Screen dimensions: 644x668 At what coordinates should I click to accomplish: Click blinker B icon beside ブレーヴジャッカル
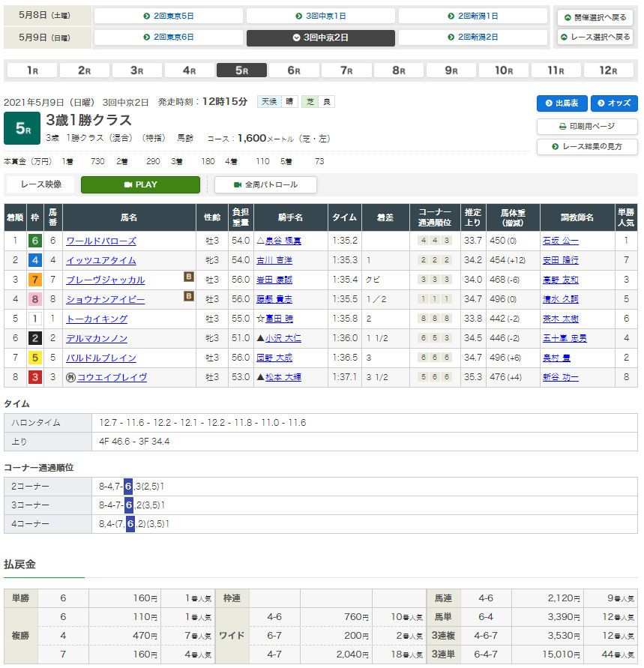click(x=189, y=277)
